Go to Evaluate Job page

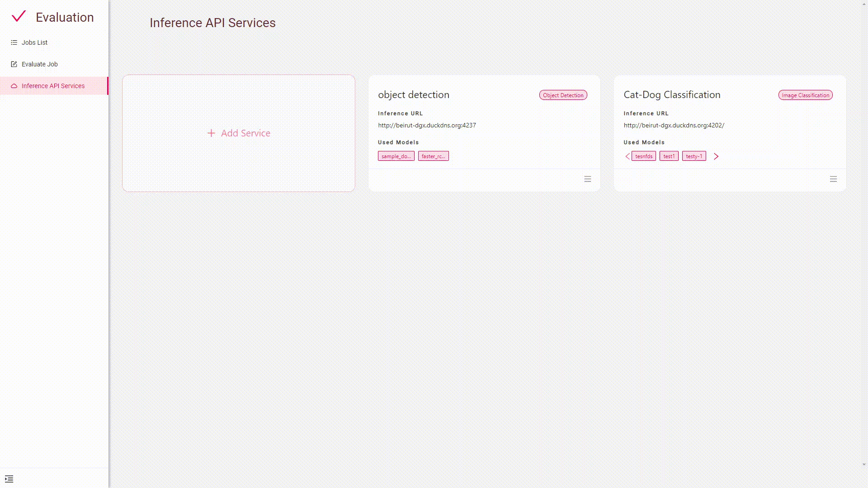pos(40,64)
